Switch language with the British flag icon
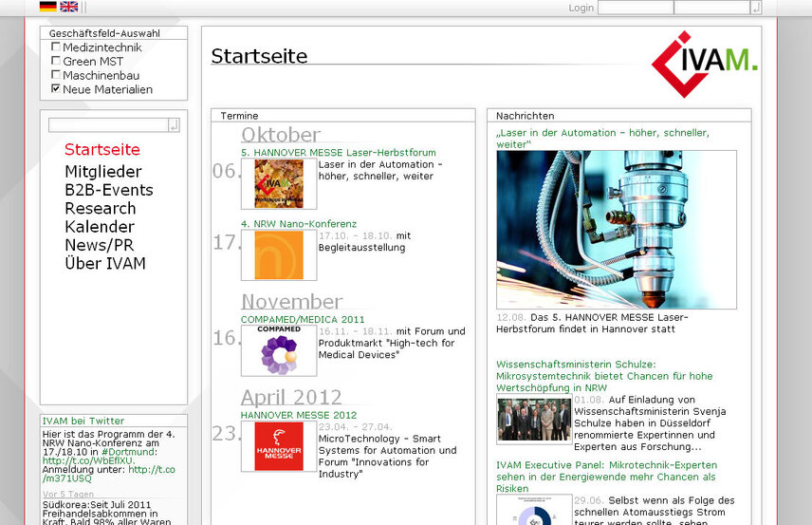 68,7
